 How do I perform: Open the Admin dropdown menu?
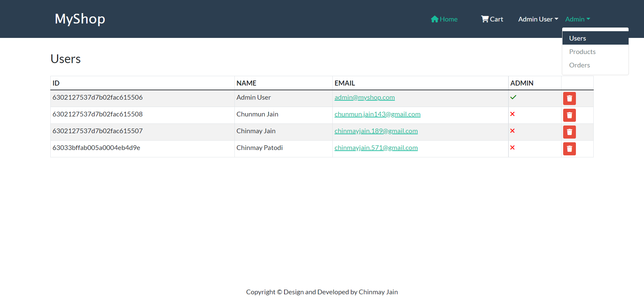(577, 19)
